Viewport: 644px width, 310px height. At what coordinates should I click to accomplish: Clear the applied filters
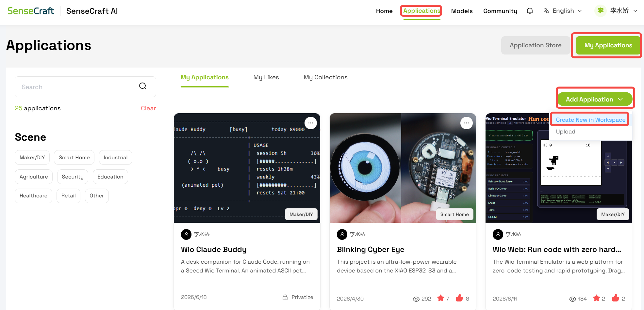(x=148, y=108)
